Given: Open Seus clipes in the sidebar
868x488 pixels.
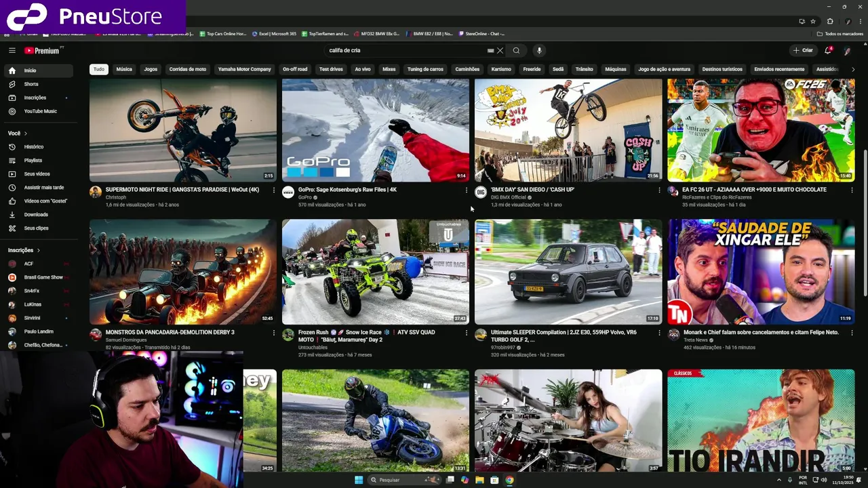Looking at the screenshot, I should [x=37, y=228].
